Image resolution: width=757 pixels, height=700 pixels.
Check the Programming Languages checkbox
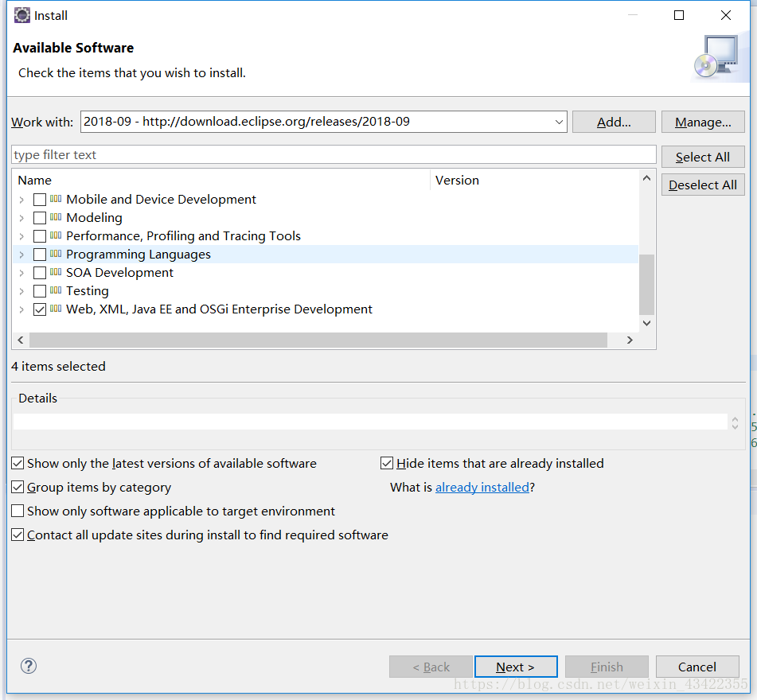click(40, 255)
